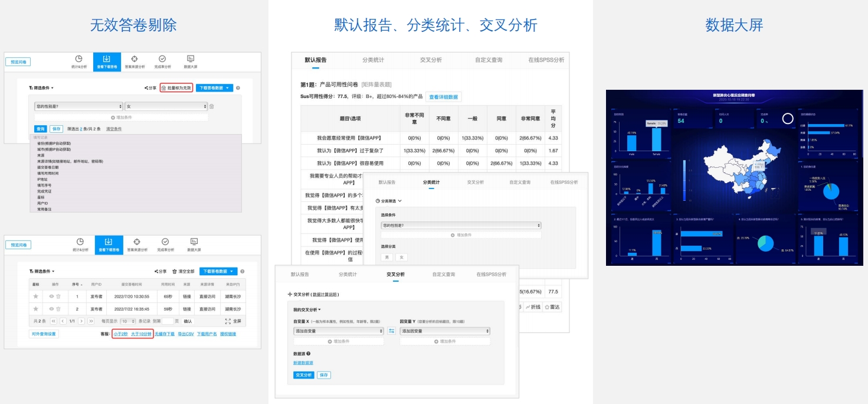Screen dimensions: 868x404
Task: Delete answer row 1 with trash icon
Action: click(58, 296)
